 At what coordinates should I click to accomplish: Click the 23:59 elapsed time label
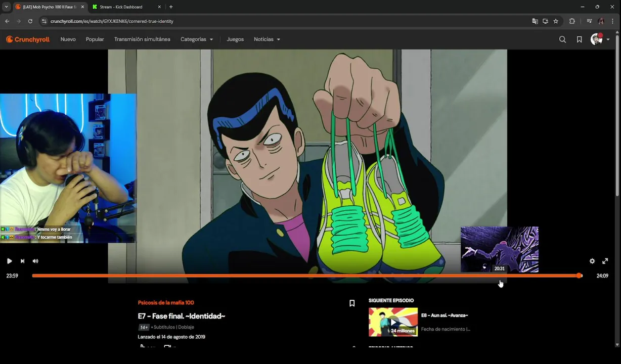click(x=12, y=276)
